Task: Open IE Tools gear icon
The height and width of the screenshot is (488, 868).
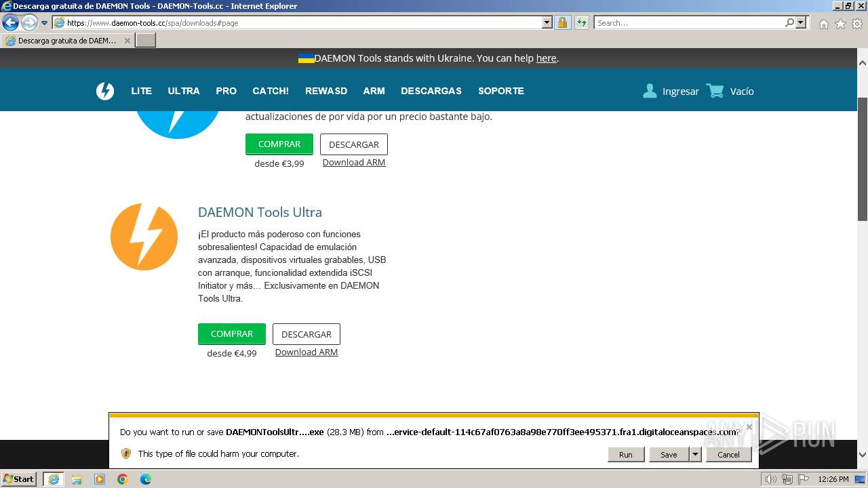Action: (x=857, y=24)
